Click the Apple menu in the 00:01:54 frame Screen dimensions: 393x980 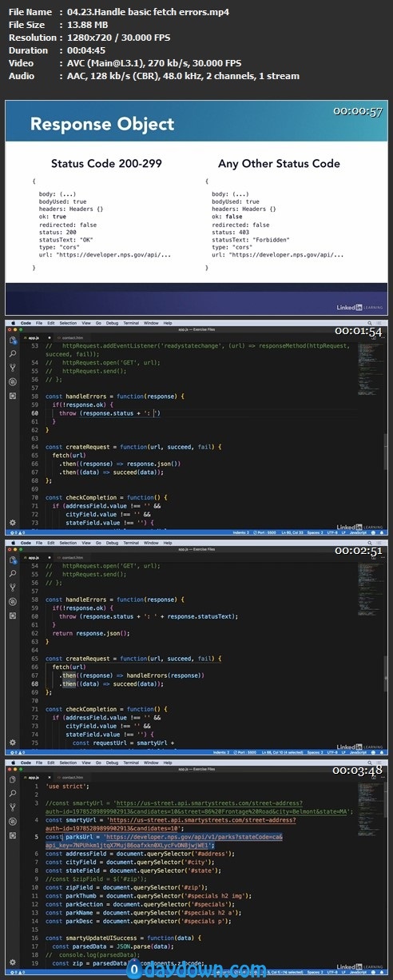point(12,323)
